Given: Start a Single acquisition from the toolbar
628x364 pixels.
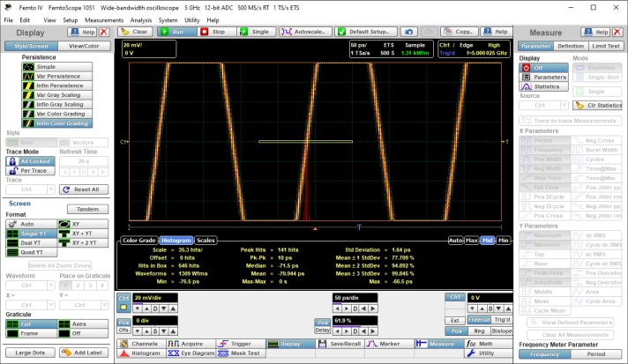Looking at the screenshot, I should click(254, 31).
